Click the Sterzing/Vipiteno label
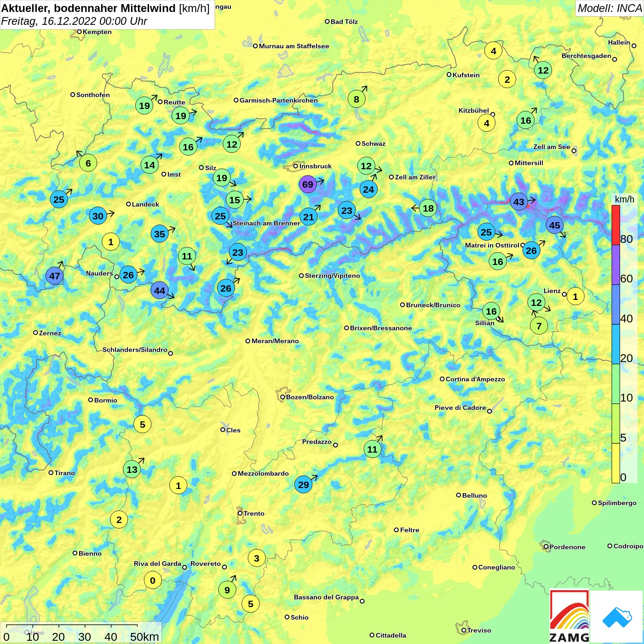This screenshot has width=644, height=644. tap(333, 276)
